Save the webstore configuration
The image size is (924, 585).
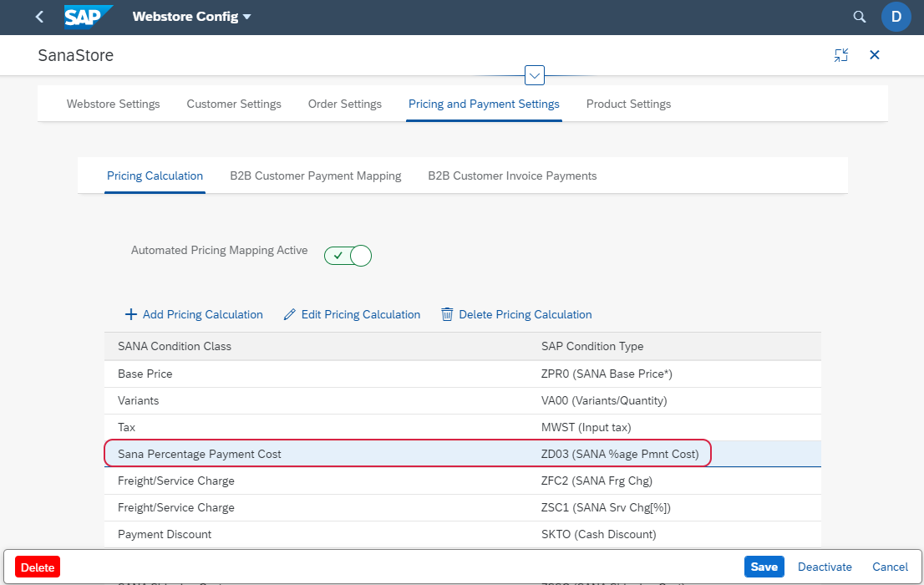tap(764, 567)
